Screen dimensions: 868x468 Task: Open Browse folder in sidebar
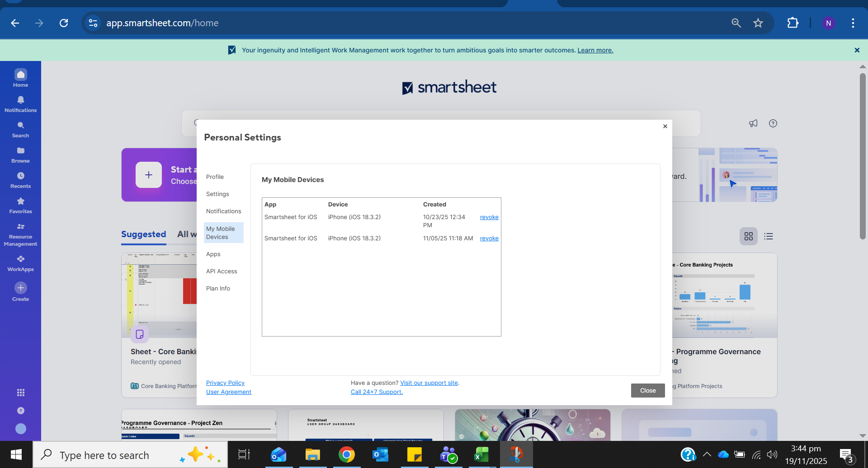[20, 154]
